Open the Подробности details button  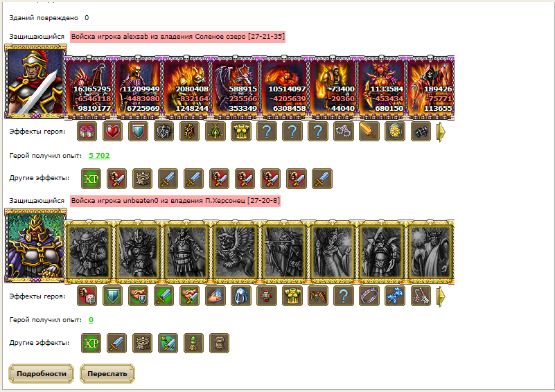click(x=41, y=373)
